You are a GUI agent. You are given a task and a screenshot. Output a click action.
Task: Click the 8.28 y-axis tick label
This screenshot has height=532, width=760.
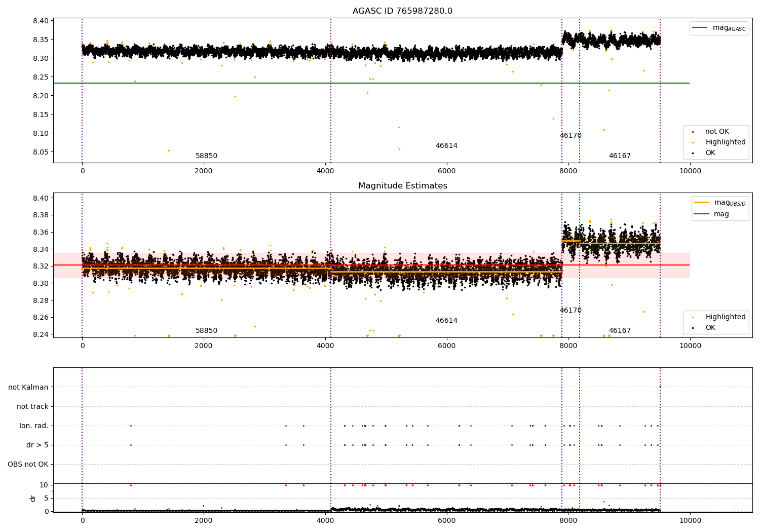pos(41,300)
